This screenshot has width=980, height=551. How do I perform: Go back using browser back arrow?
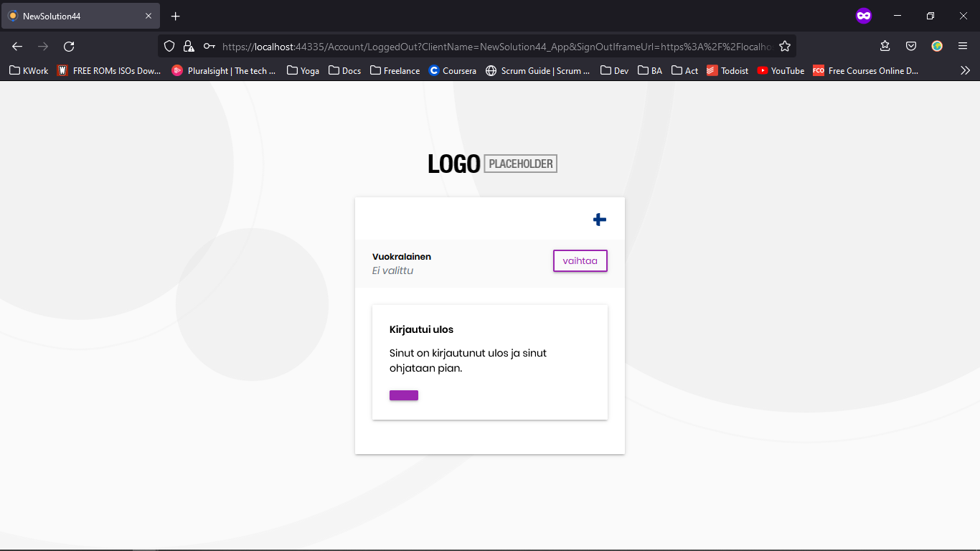coord(17,47)
